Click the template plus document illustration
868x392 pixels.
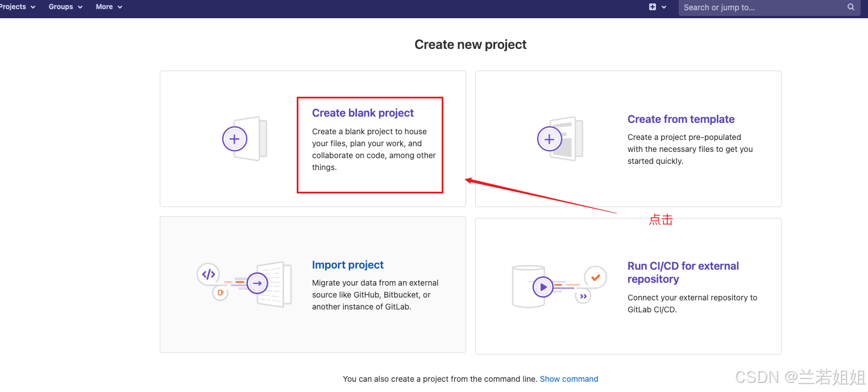560,138
